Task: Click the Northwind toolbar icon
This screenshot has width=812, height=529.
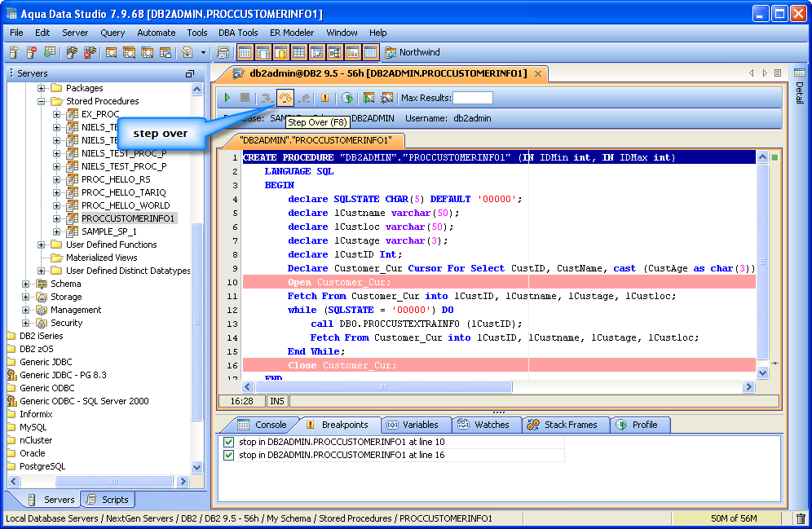Action: pos(391,52)
